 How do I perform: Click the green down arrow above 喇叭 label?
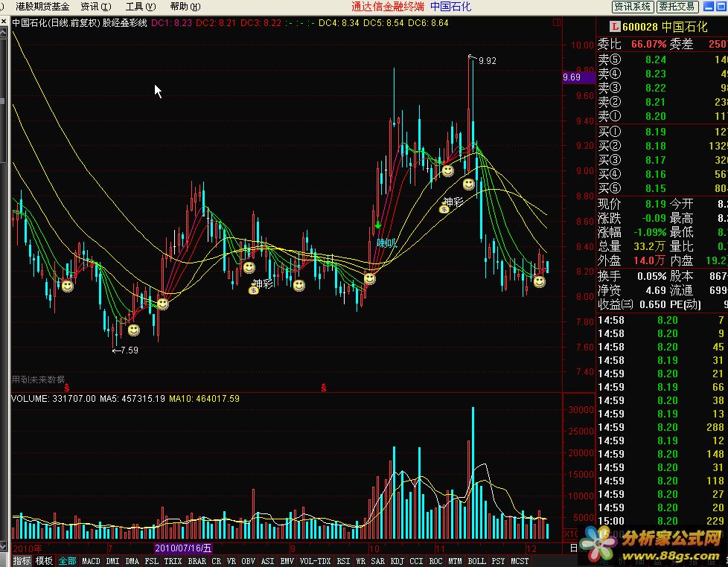click(x=378, y=225)
